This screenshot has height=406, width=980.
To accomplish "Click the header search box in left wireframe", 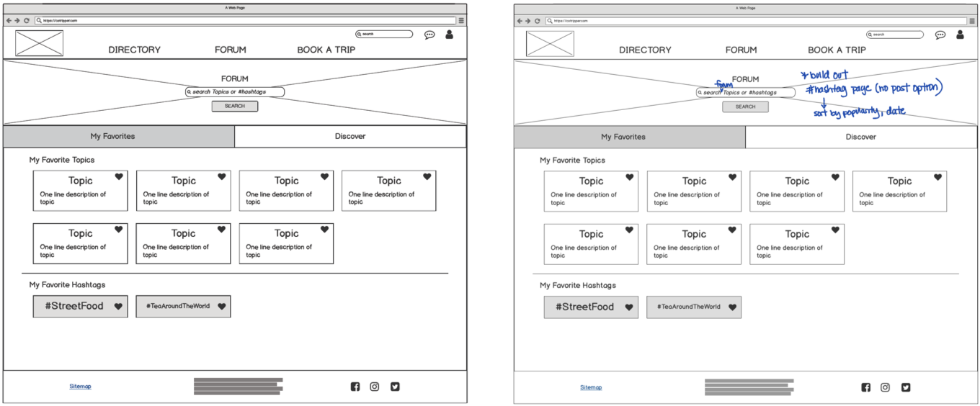I will [384, 34].
